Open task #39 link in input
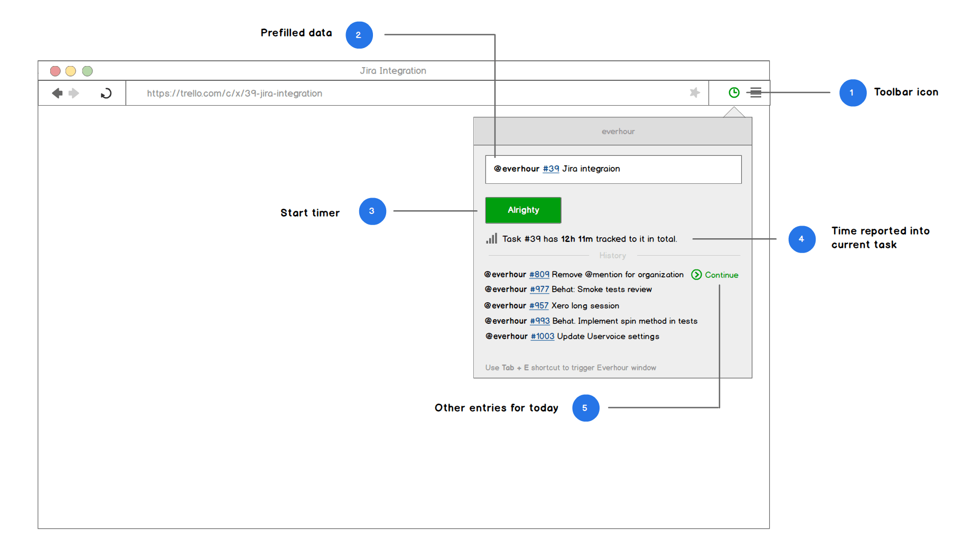This screenshot has width=972, height=560. (550, 169)
